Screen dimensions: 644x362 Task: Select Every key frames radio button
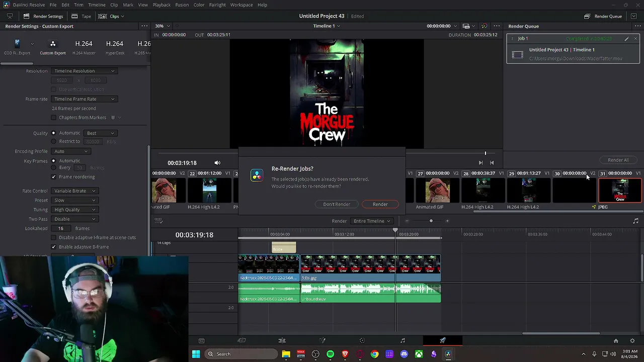[x=54, y=167]
